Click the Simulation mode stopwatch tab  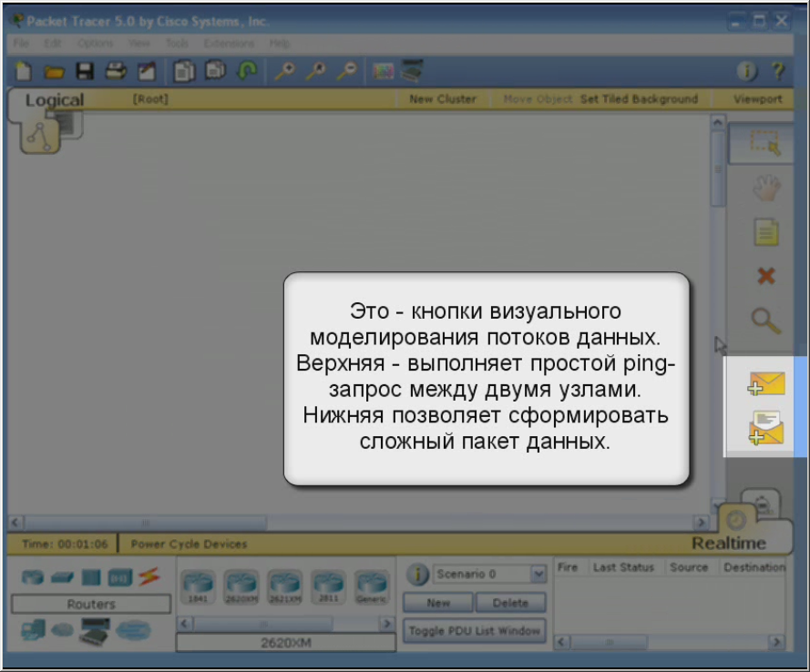762,504
